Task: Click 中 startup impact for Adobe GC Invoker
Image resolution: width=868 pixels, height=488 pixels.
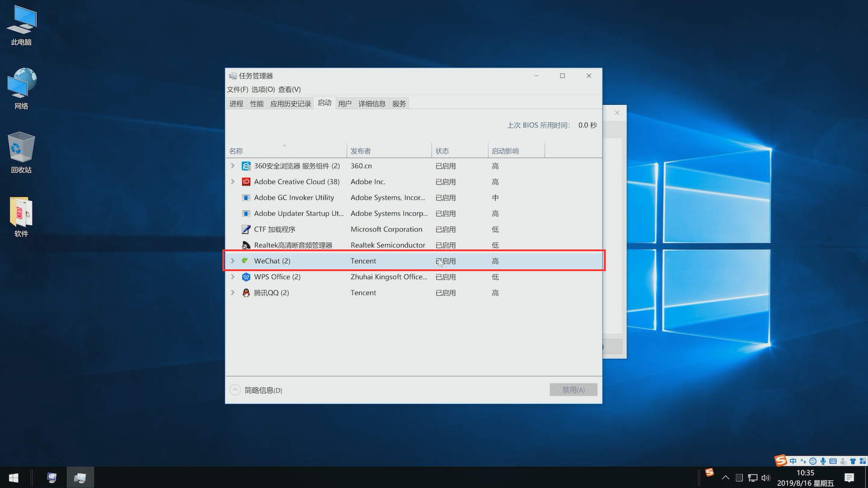Action: [495, 198]
